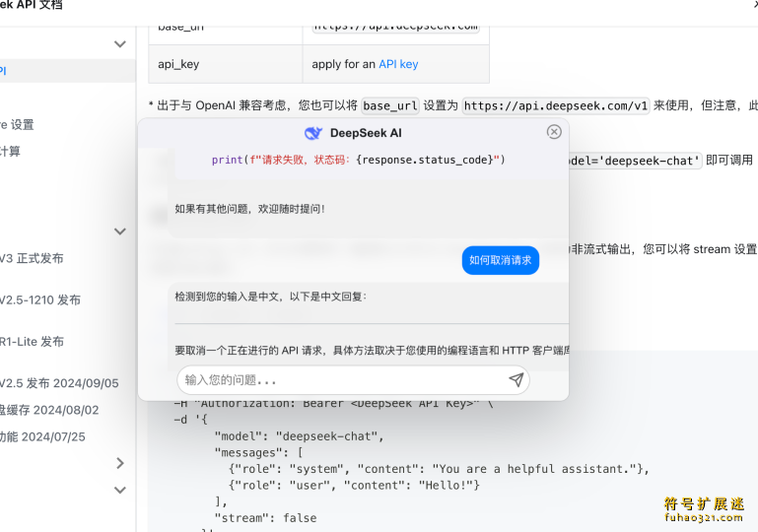The width and height of the screenshot is (758, 532).
Task: Click the DeepSeek whale logo in popup
Action: (x=313, y=133)
